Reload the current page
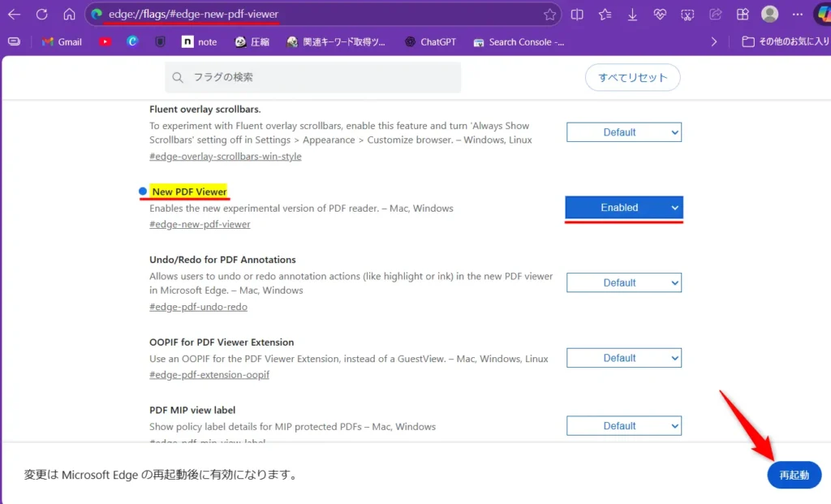 (41, 15)
